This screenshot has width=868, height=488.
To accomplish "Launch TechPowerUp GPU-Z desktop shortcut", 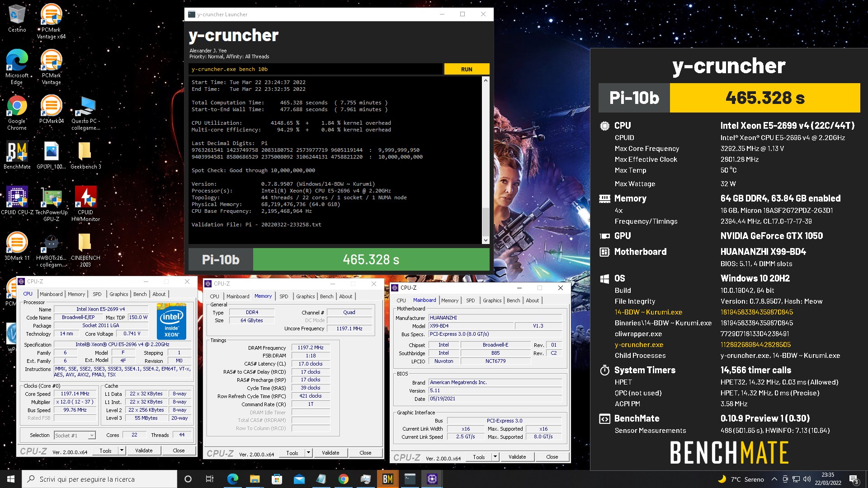I will 51,204.
